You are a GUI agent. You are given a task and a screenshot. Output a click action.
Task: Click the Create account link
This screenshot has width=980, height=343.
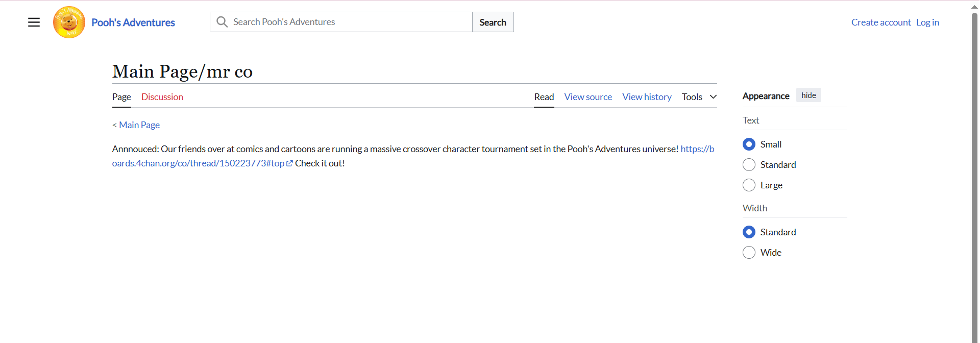pos(881,22)
